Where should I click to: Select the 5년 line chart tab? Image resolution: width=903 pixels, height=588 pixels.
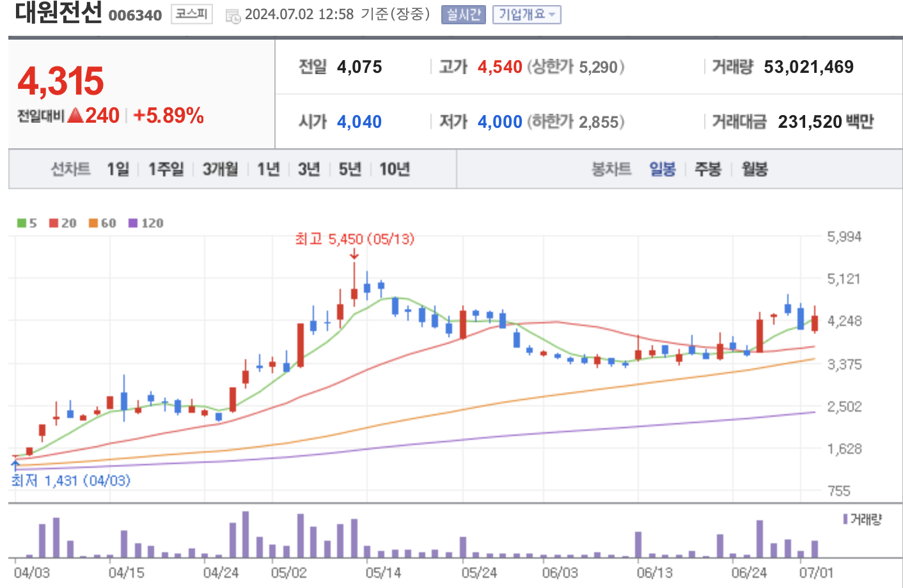click(x=350, y=169)
